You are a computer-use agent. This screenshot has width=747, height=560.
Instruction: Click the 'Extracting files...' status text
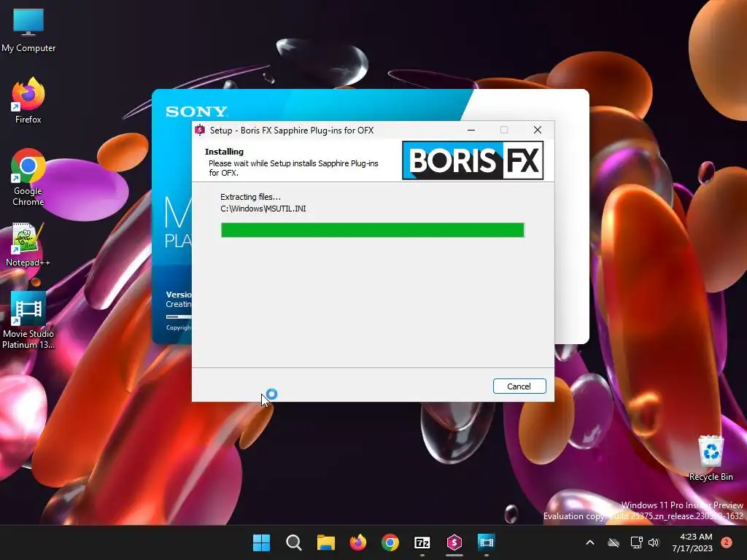coord(251,197)
